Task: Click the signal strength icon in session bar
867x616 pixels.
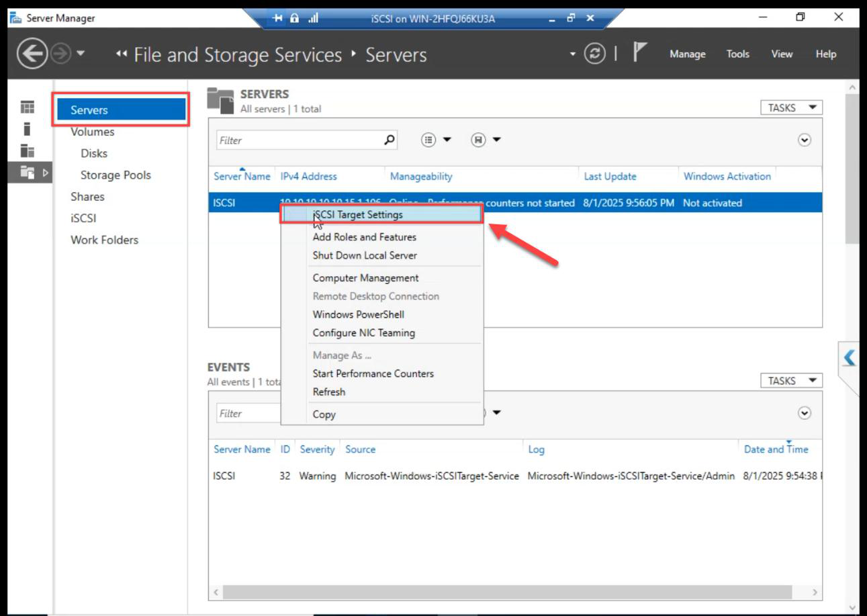Action: 313,18
